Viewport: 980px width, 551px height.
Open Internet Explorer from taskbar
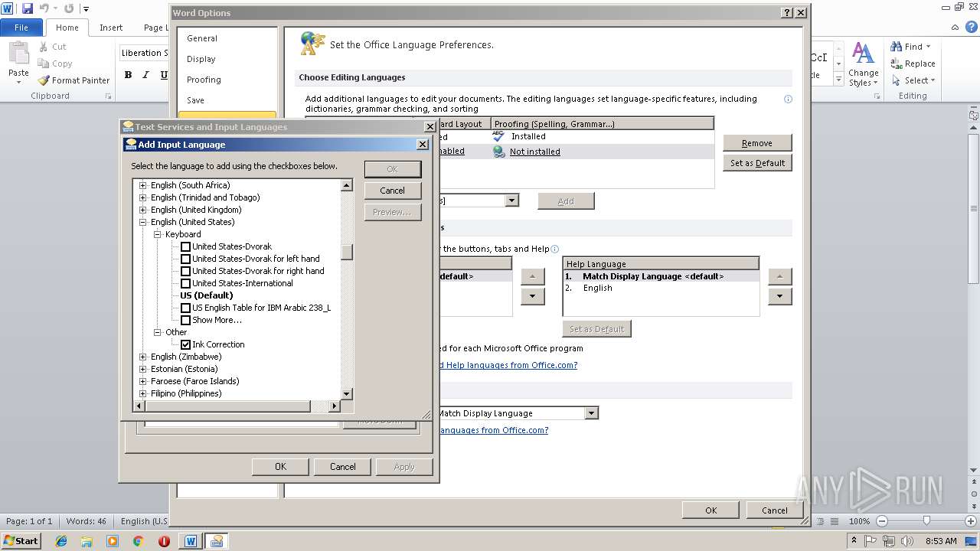[x=61, y=541]
